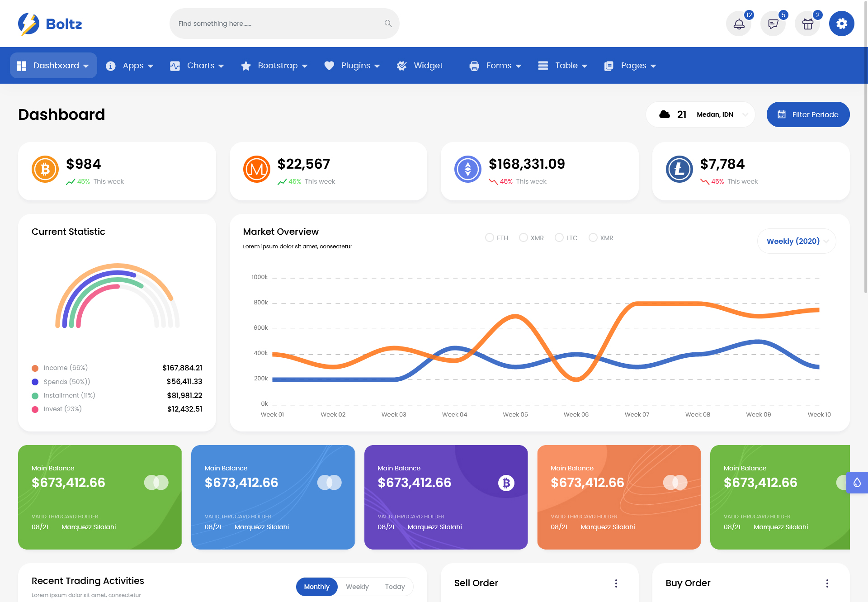Viewport: 868px width, 602px height.
Task: Click the Boltz lightning logo
Action: coord(29,24)
